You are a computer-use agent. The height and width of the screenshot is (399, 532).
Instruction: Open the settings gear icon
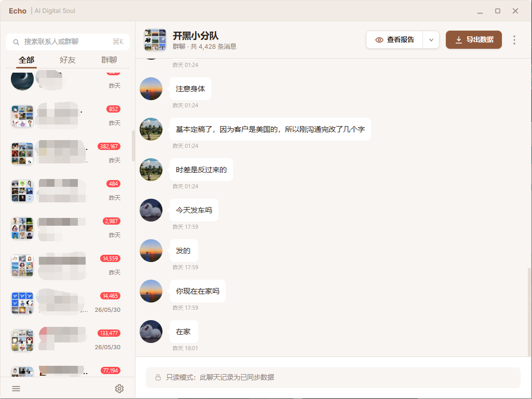pyautogui.click(x=119, y=389)
